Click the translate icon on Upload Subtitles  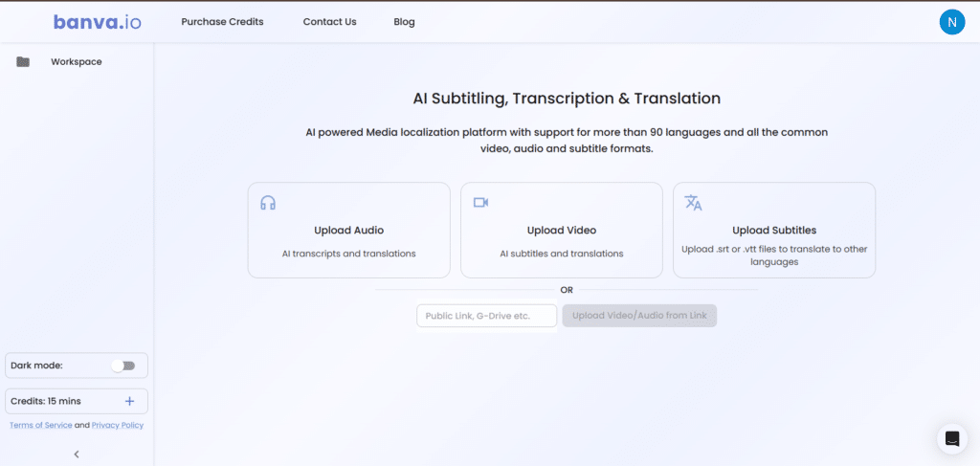pos(693,203)
